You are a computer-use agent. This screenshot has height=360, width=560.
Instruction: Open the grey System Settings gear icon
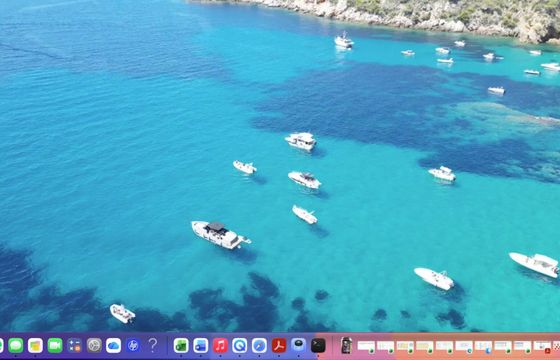tap(94, 345)
